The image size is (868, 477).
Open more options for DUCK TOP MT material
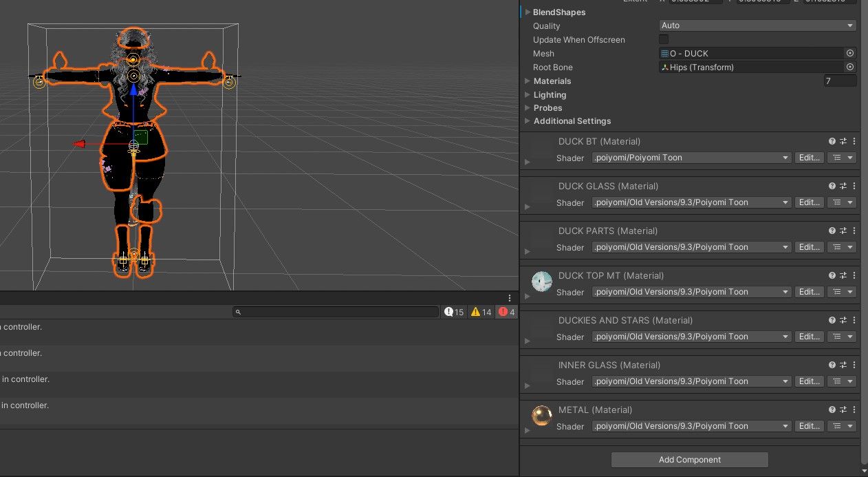coord(854,275)
